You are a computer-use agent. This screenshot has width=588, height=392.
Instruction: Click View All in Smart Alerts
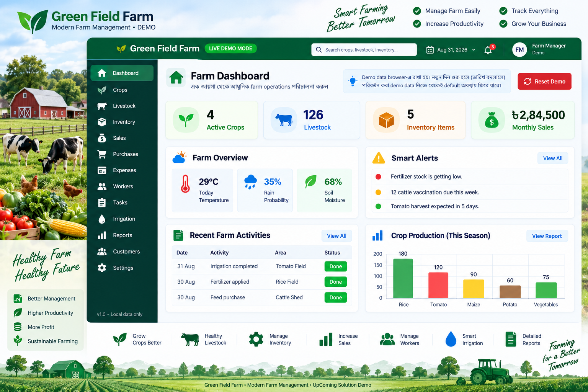pyautogui.click(x=552, y=158)
